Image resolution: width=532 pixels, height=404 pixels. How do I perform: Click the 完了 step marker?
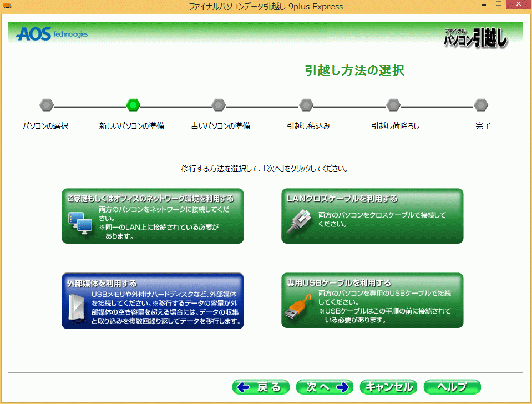click(481, 104)
